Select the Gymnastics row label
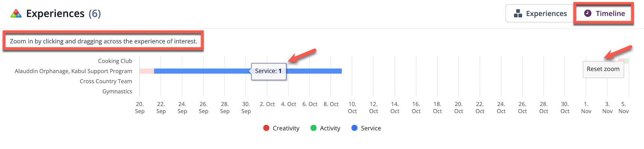This screenshot has height=149, width=644. coord(117,91)
